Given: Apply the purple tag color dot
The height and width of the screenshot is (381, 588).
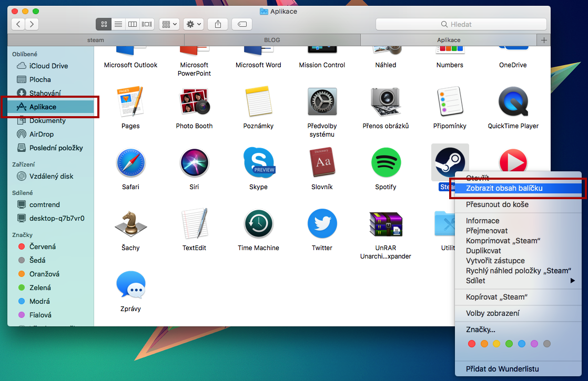Looking at the screenshot, I should pyautogui.click(x=534, y=344).
